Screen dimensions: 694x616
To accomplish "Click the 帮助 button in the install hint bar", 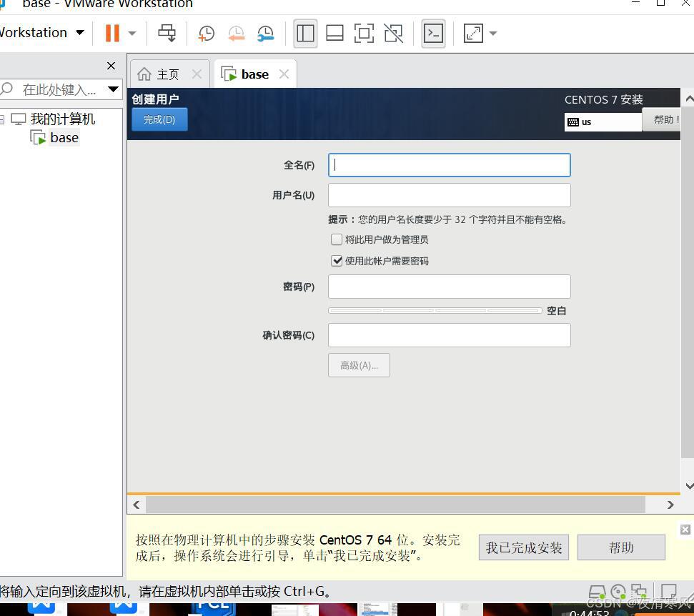I will [x=621, y=548].
